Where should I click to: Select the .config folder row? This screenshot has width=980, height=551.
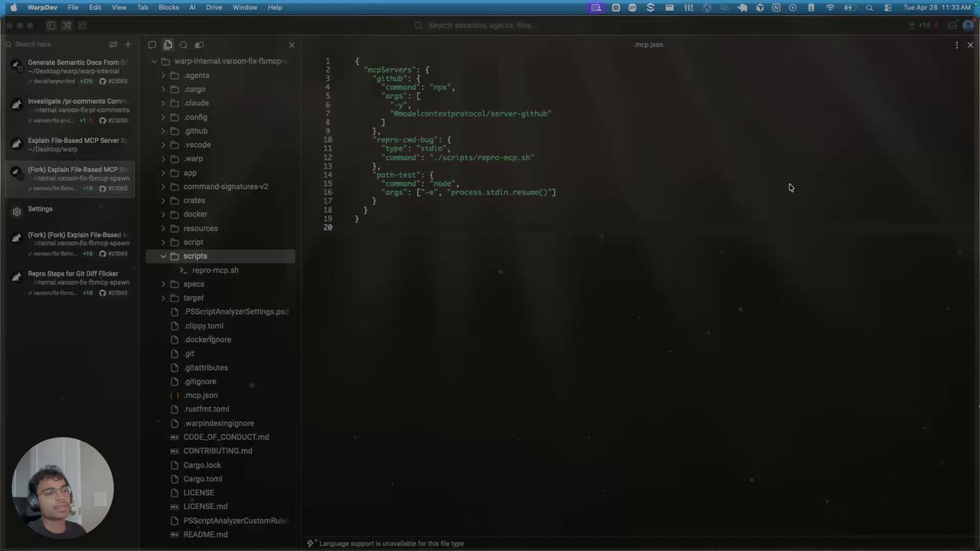220,117
